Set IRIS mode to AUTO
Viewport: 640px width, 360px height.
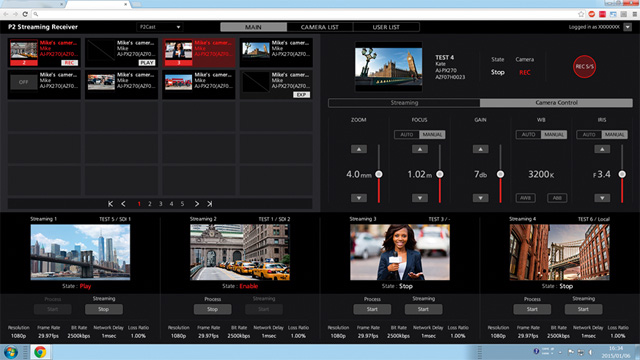point(589,134)
